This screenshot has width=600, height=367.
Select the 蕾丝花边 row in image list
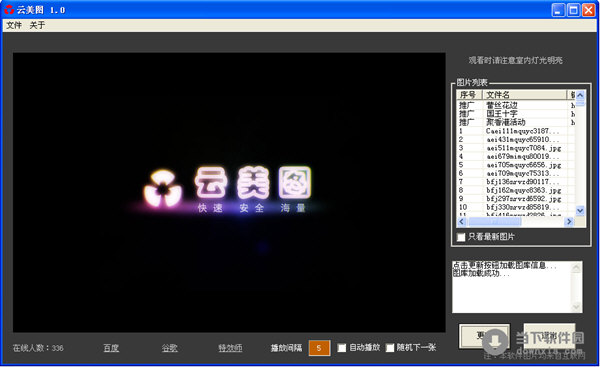tap(515, 105)
